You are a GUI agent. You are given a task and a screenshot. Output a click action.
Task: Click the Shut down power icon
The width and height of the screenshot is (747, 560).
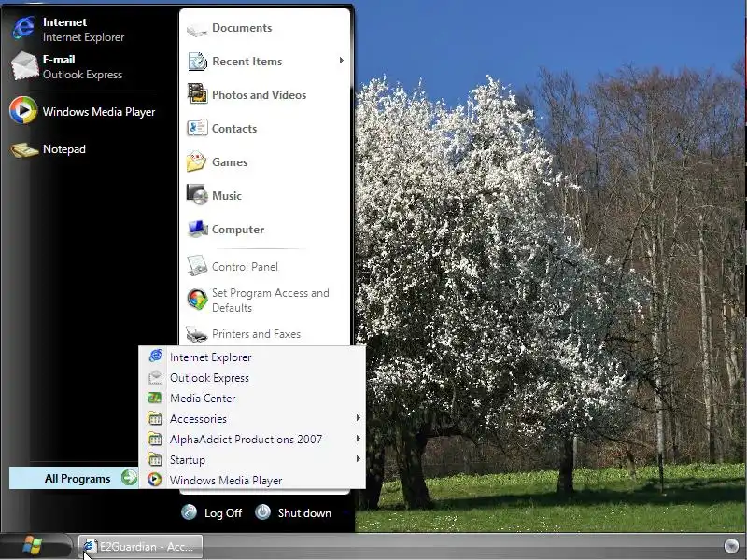[262, 511]
